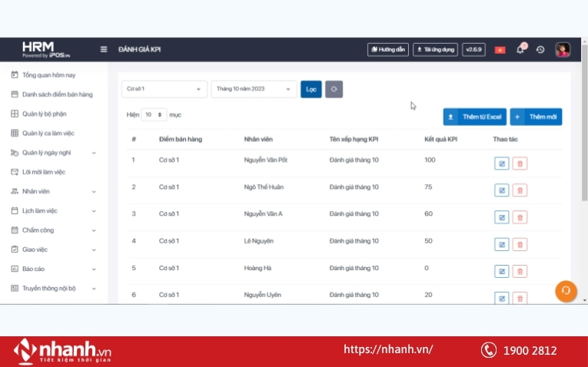Delete the Hoàng Hà KPI row
Screen dimensions: 588x367
(520, 271)
